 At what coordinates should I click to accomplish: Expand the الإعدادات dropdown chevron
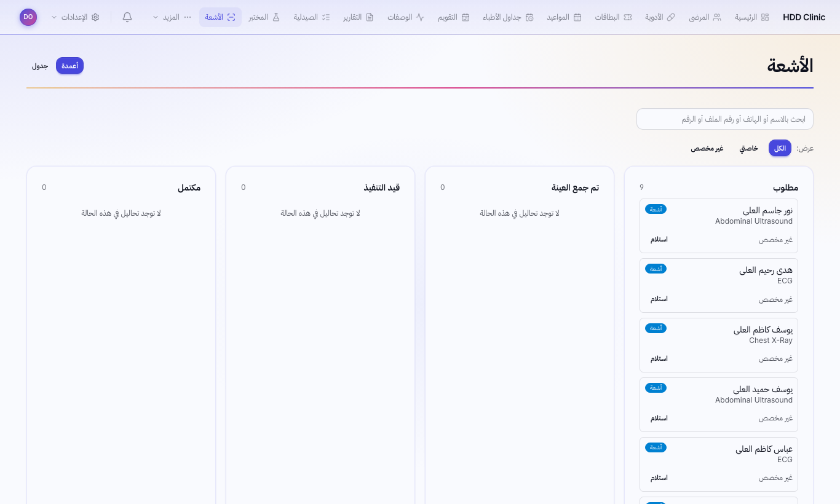click(x=54, y=17)
